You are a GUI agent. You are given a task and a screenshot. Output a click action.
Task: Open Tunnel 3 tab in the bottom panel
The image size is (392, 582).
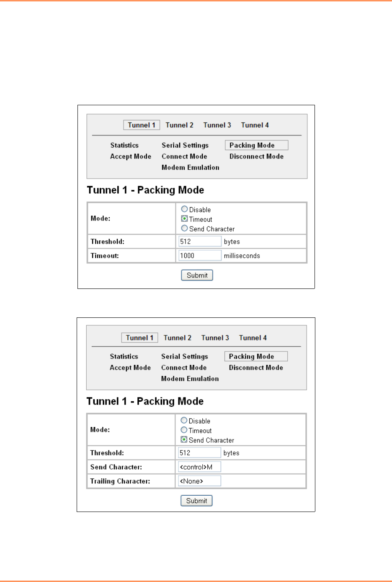[x=215, y=338]
